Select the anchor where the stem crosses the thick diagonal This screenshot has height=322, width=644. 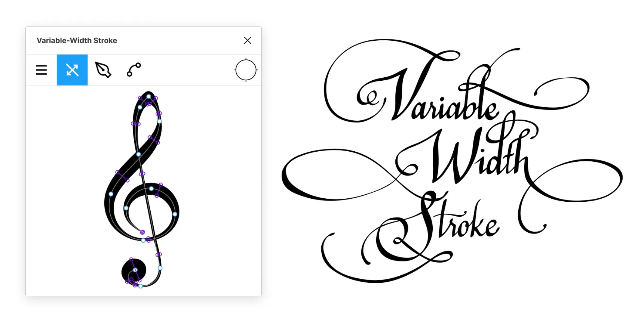(138, 154)
